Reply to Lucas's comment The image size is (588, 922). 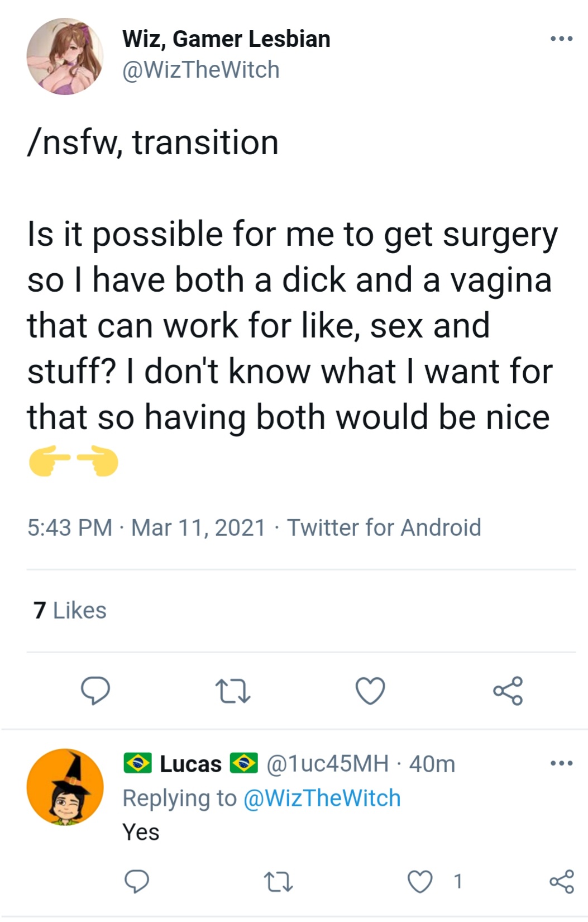(136, 881)
